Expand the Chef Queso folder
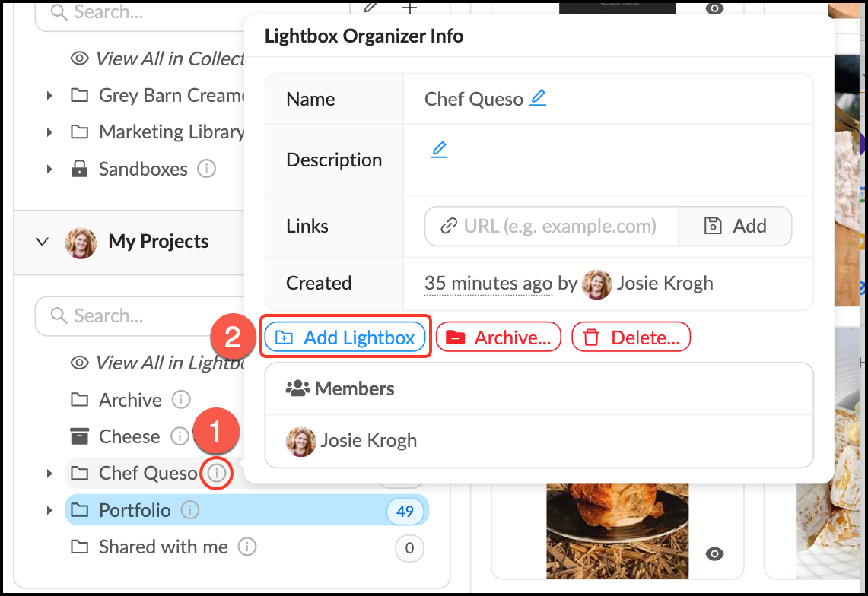This screenshot has height=596, width=868. [x=49, y=474]
